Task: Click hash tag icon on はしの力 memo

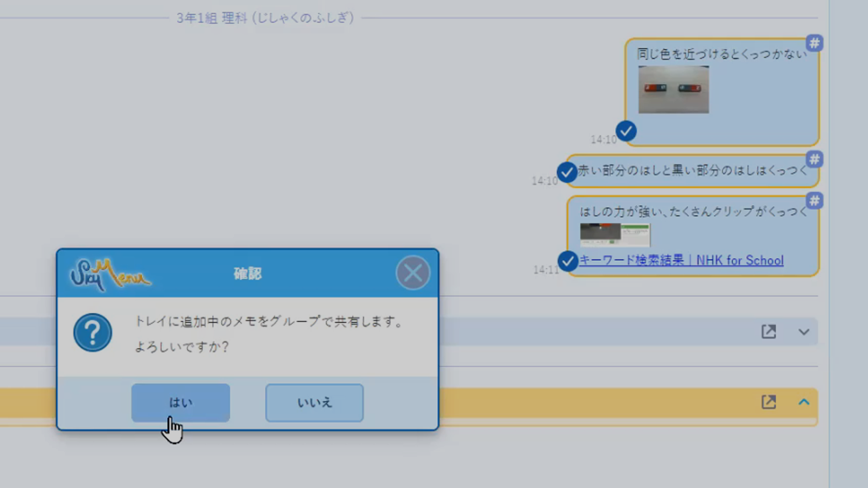Action: (814, 201)
